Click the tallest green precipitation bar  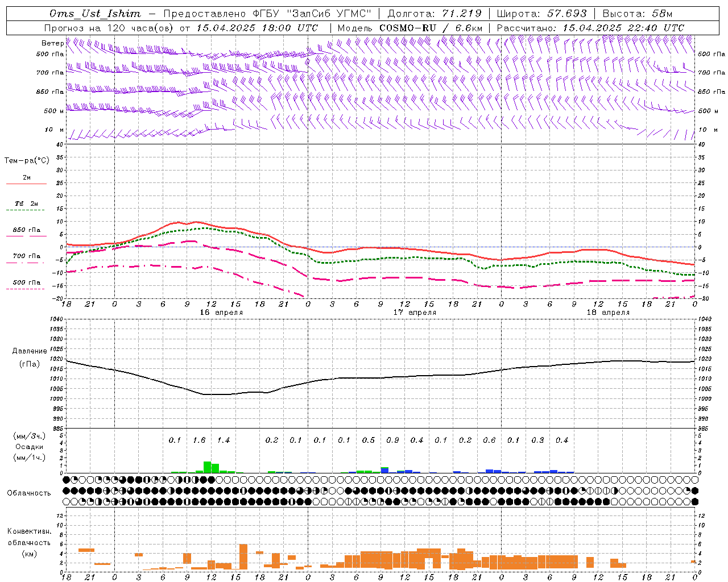pyautogui.click(x=207, y=467)
